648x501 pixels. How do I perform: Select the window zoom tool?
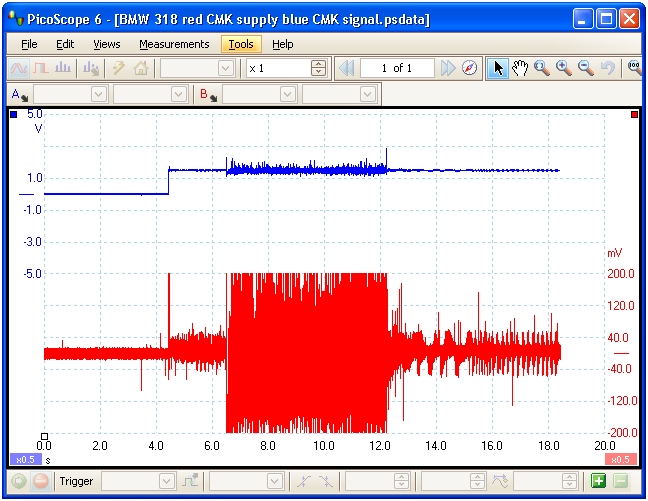point(542,68)
